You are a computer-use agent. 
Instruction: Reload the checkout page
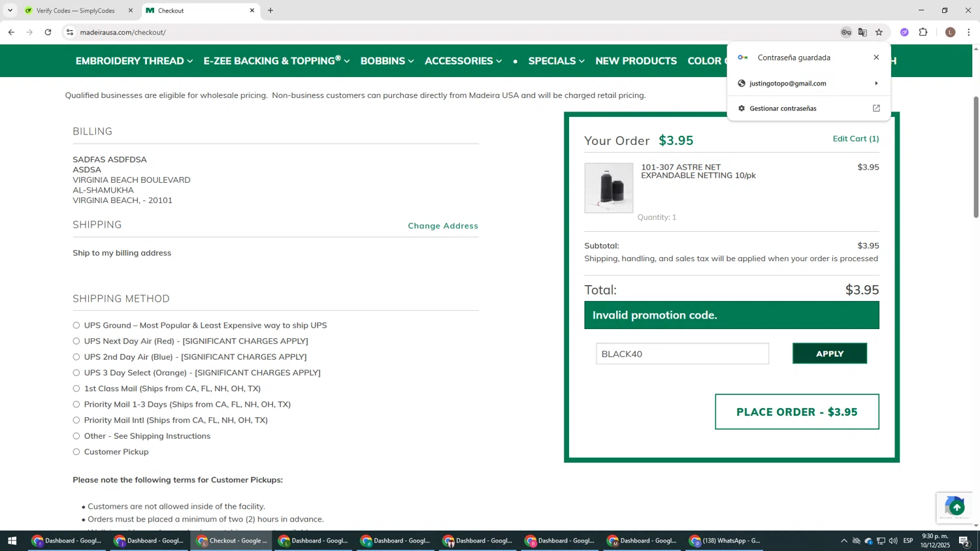click(x=48, y=32)
